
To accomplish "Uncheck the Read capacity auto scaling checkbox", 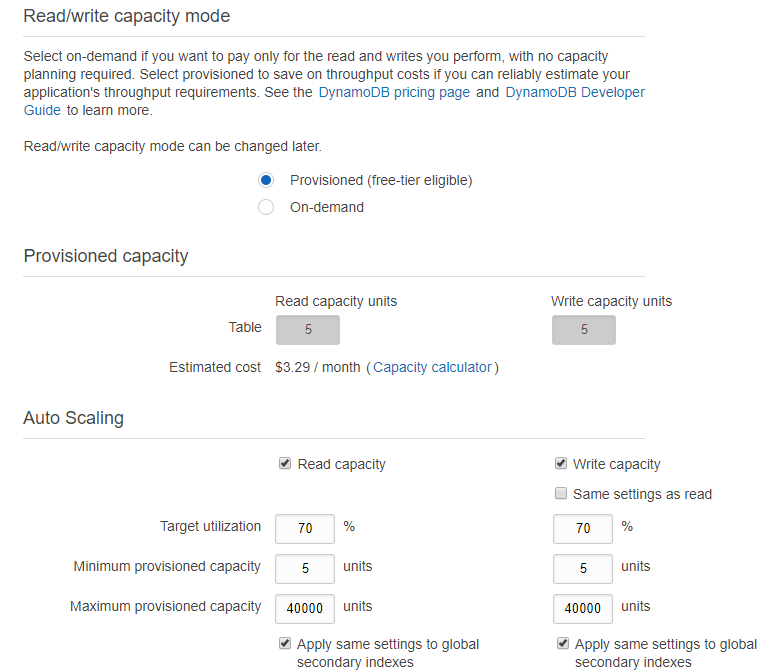I will (285, 464).
